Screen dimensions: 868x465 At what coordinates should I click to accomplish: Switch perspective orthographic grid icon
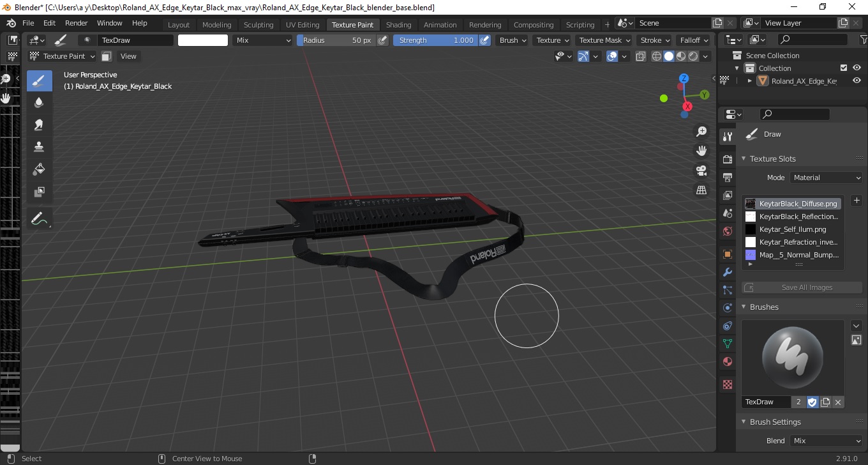tap(701, 190)
